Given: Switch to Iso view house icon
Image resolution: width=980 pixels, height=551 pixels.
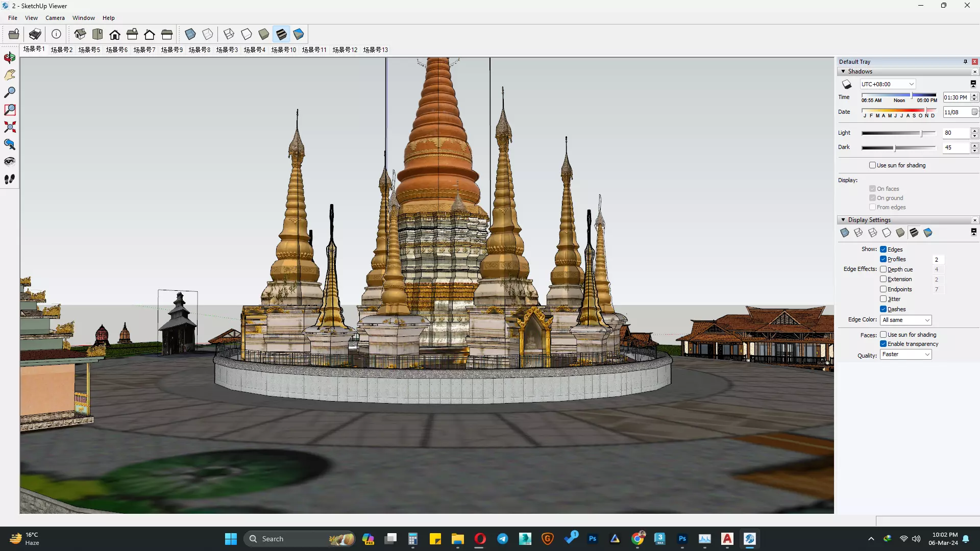Looking at the screenshot, I should pyautogui.click(x=80, y=34).
